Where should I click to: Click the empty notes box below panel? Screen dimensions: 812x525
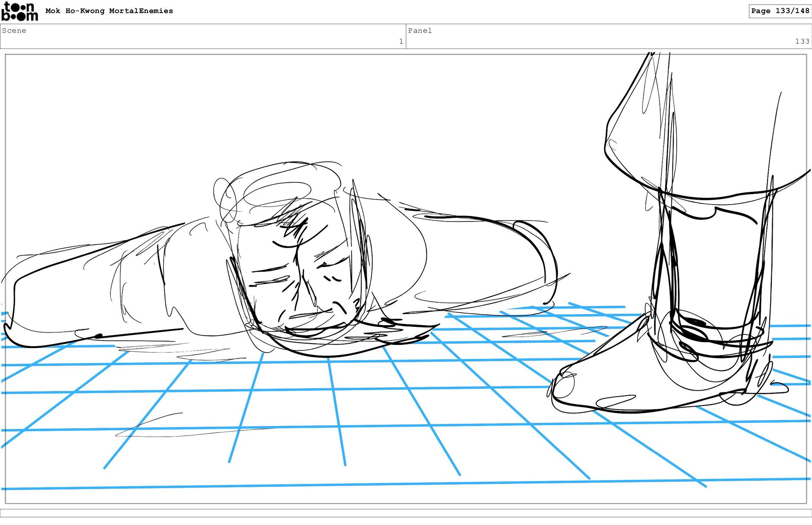(x=406, y=513)
